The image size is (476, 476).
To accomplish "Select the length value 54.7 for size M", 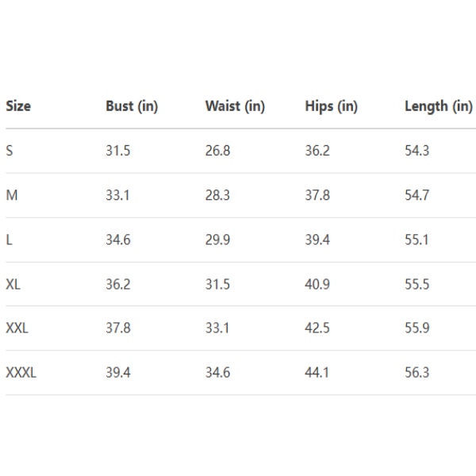I will click(416, 195).
